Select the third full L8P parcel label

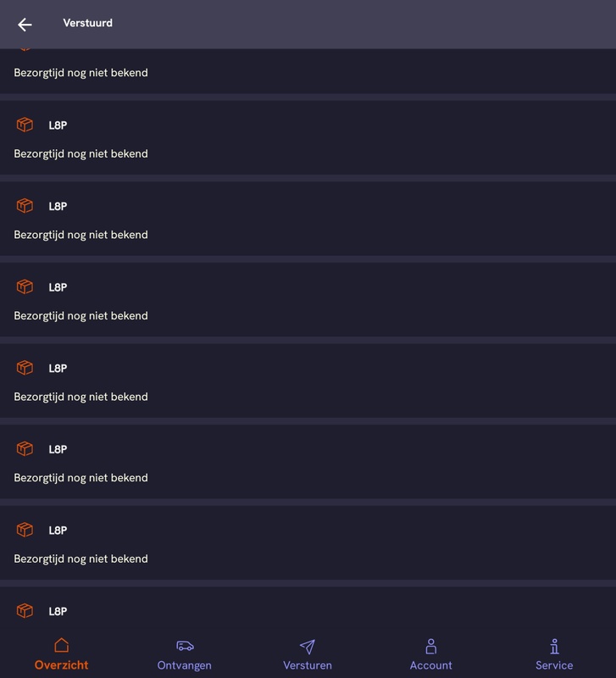[x=58, y=287]
